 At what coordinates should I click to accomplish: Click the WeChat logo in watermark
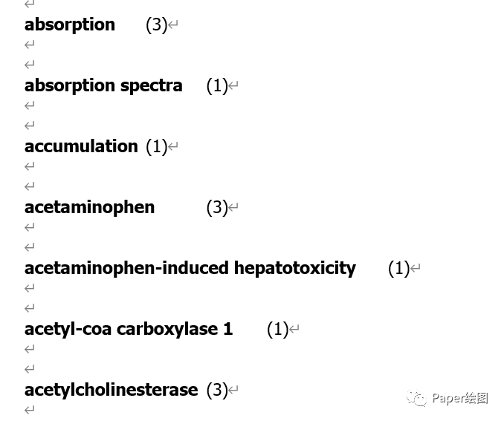[416, 398]
